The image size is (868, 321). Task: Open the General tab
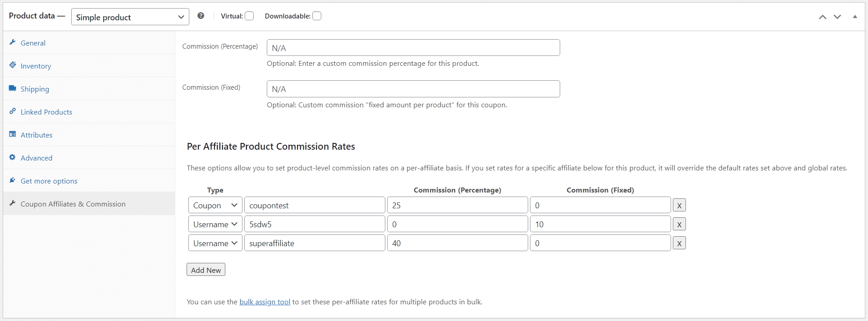point(89,43)
